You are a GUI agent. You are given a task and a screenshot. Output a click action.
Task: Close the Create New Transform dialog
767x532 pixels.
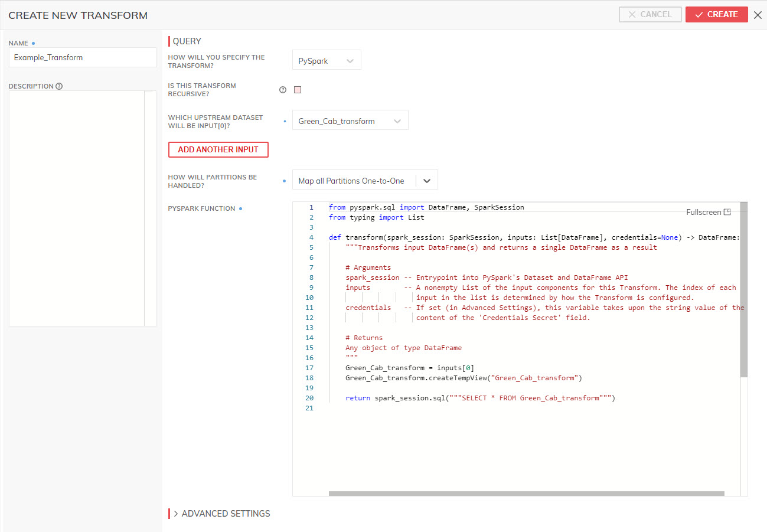point(758,15)
